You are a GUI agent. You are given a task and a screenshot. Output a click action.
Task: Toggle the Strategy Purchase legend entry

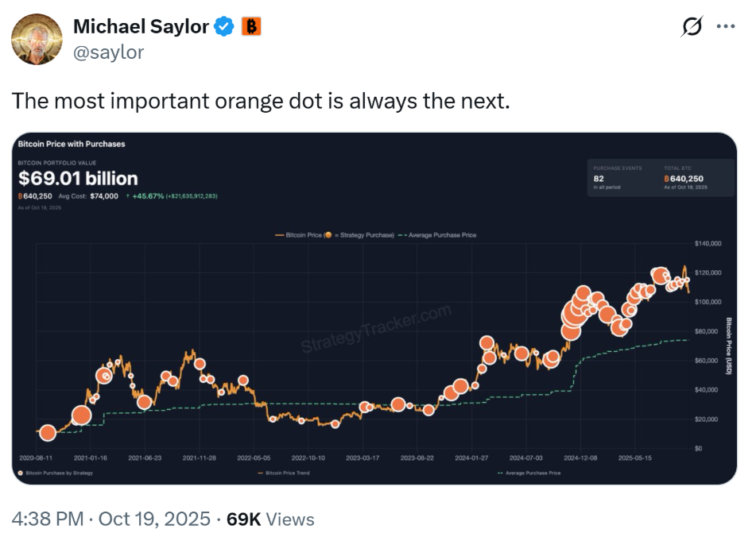(x=366, y=234)
